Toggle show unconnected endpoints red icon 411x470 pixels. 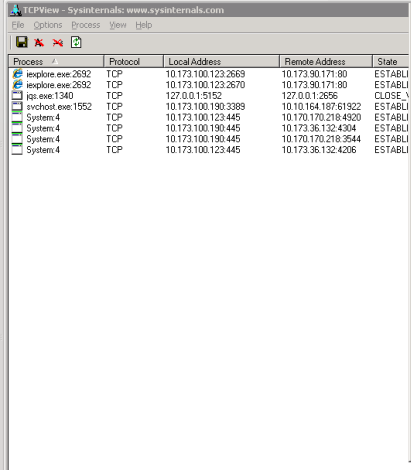click(x=58, y=42)
